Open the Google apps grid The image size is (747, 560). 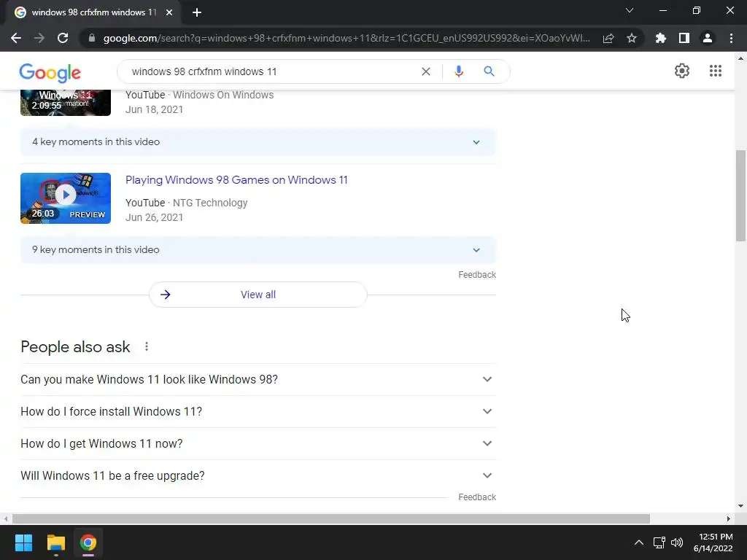tap(716, 71)
